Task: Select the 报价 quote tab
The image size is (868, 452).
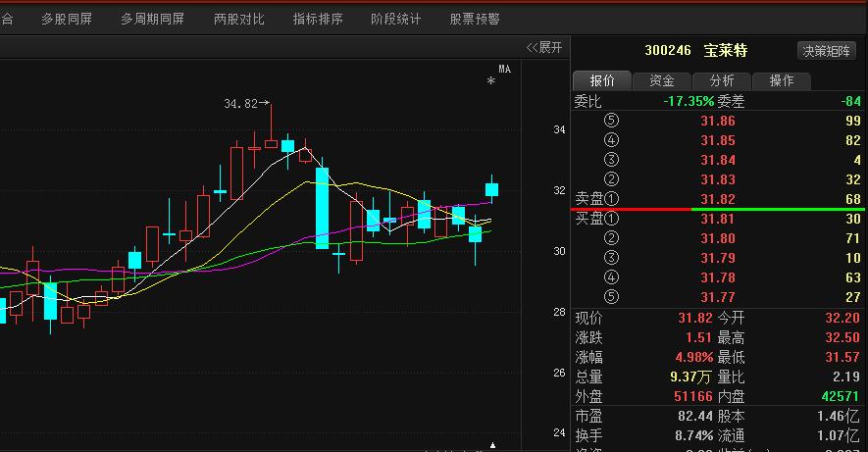Action: click(602, 80)
